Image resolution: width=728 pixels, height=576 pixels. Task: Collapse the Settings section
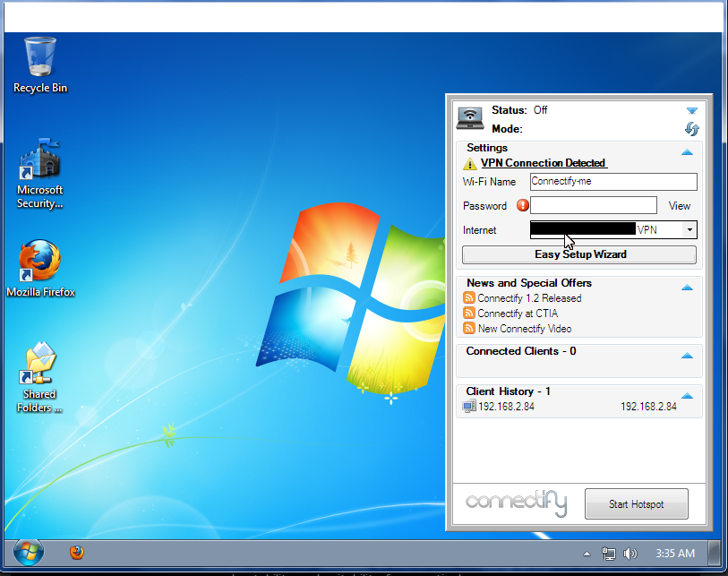687,152
